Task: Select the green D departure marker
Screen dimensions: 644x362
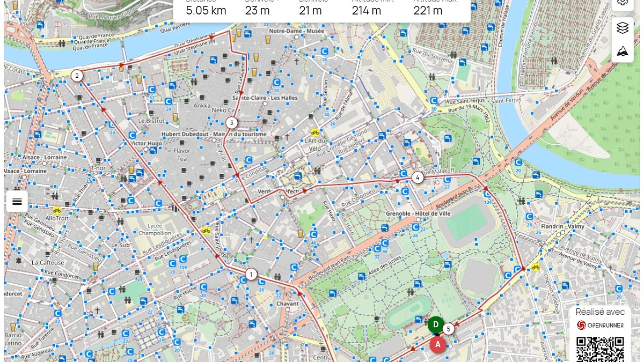Action: [436, 324]
